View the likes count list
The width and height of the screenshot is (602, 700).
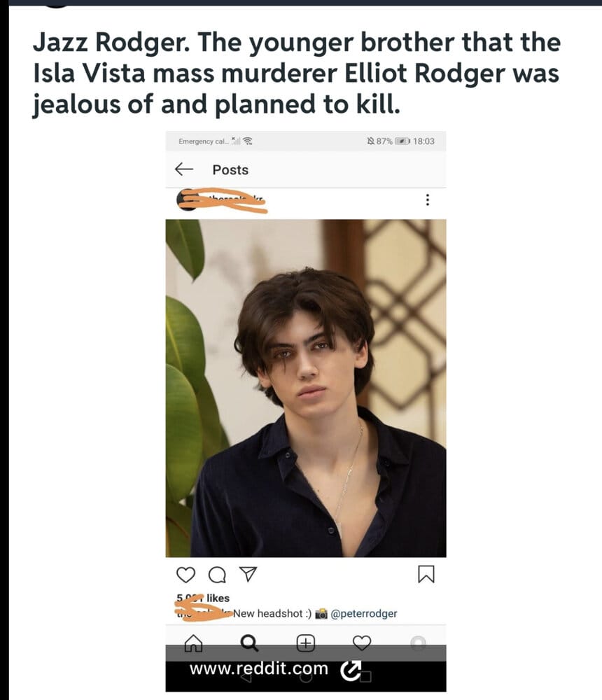click(x=203, y=598)
